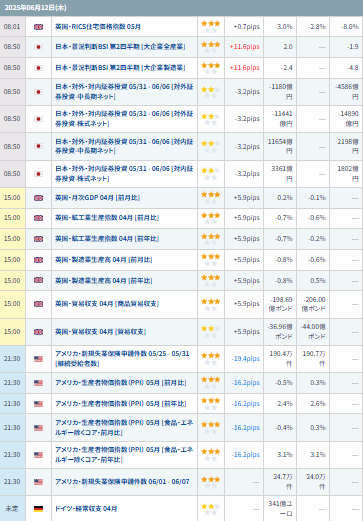
Task: Click the German flag beside ドイツ・経常収支
Action: [x=38, y=509]
